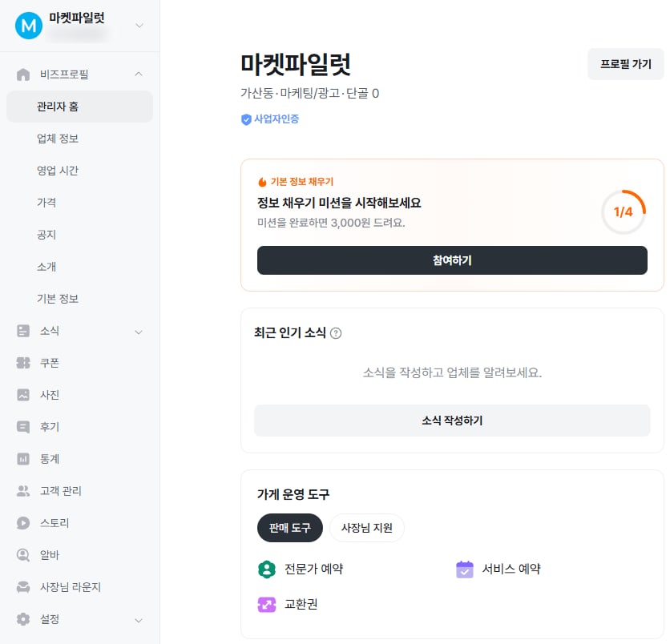
Task: Open the account switcher chevron beside 마켓파일럿
Action: pos(139,26)
